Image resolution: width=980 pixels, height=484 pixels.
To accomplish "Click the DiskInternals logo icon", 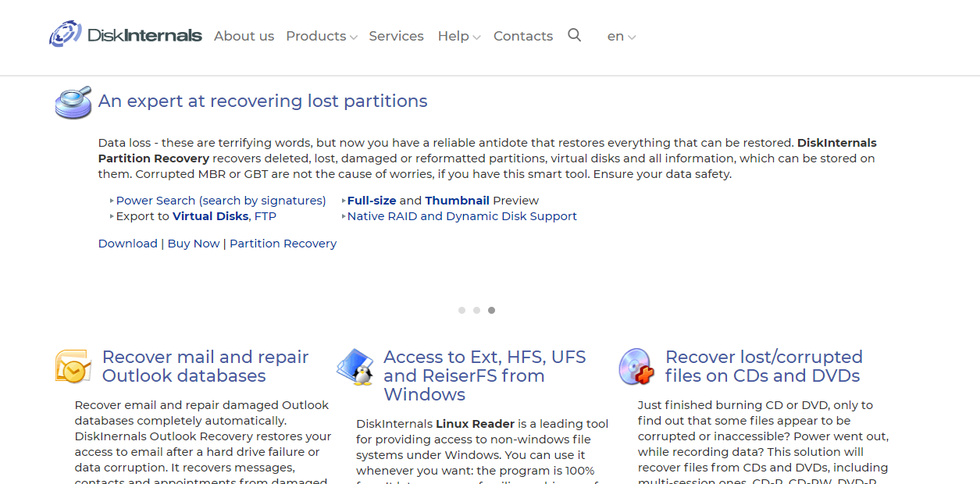I will 66,34.
